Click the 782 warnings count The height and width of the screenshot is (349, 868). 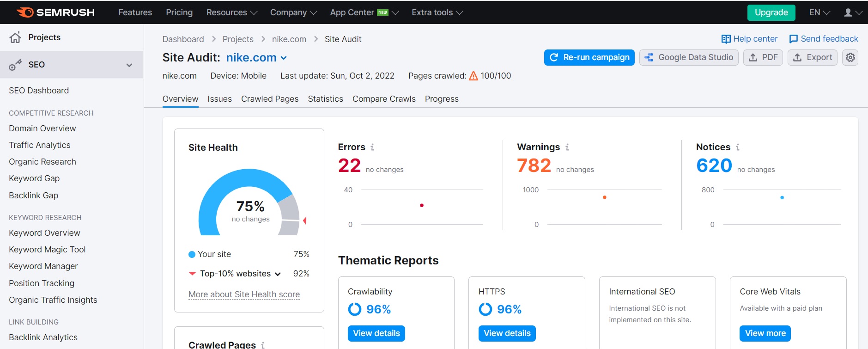click(x=534, y=165)
